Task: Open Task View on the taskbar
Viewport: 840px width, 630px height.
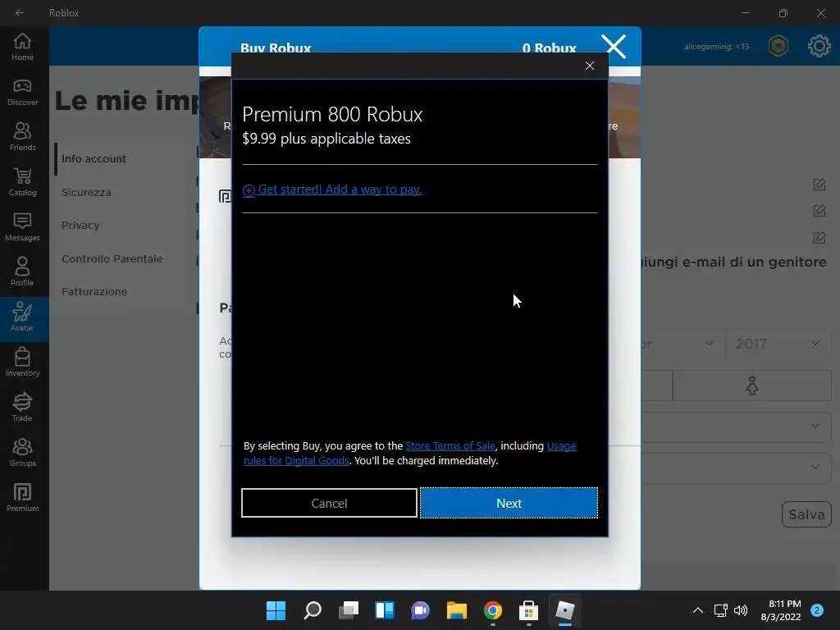Action: pyautogui.click(x=348, y=610)
